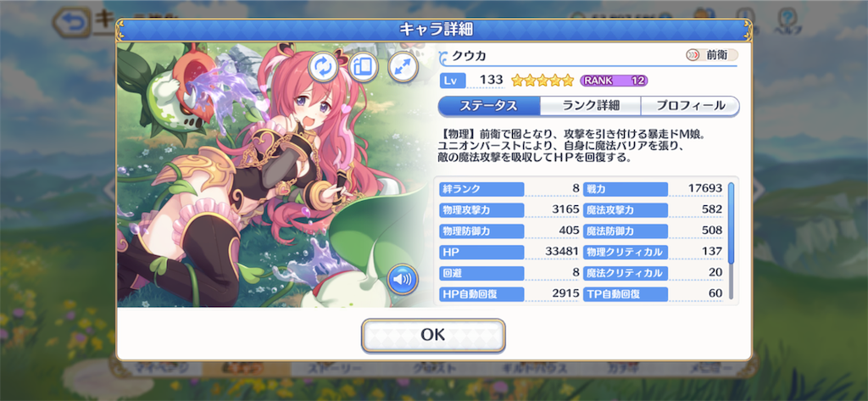Play character voice with speaker icon
This screenshot has height=401, width=868.
[x=403, y=279]
